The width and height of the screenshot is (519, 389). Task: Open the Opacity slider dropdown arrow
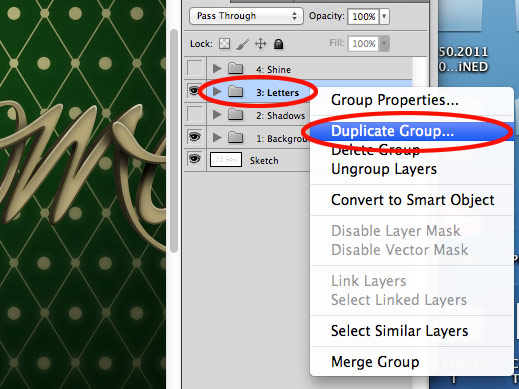[384, 16]
